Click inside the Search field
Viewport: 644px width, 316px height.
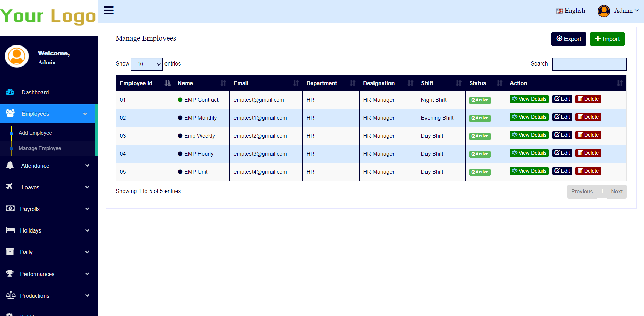[x=589, y=64]
